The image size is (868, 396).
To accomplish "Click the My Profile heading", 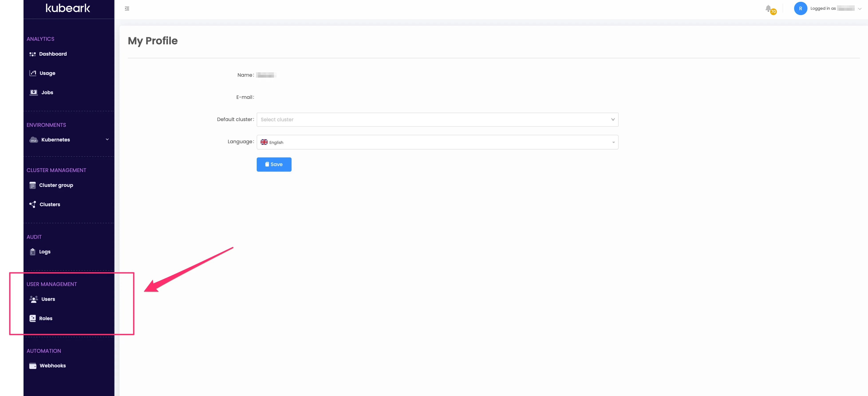I will [153, 41].
